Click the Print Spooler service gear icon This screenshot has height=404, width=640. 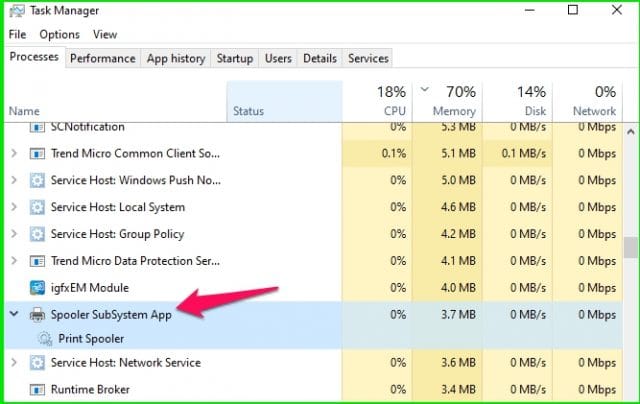click(45, 338)
